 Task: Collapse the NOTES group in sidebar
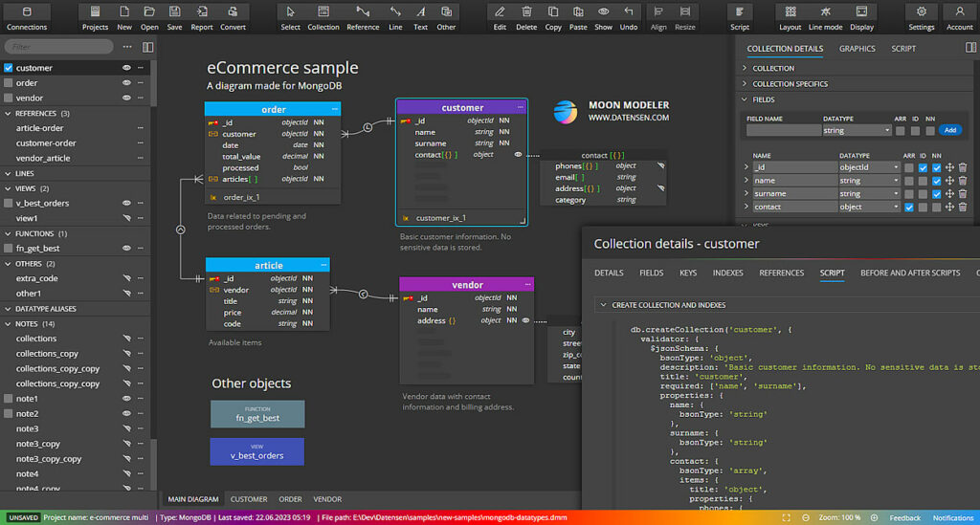[8, 324]
